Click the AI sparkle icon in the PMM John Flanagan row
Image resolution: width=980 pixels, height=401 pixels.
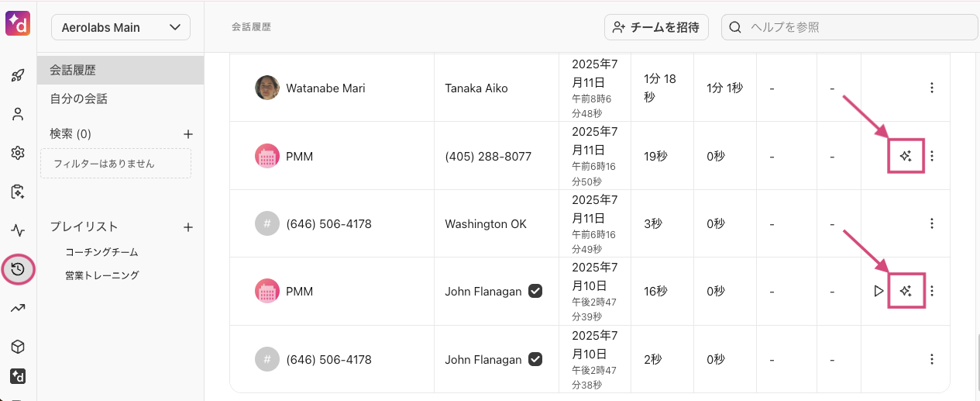point(905,291)
